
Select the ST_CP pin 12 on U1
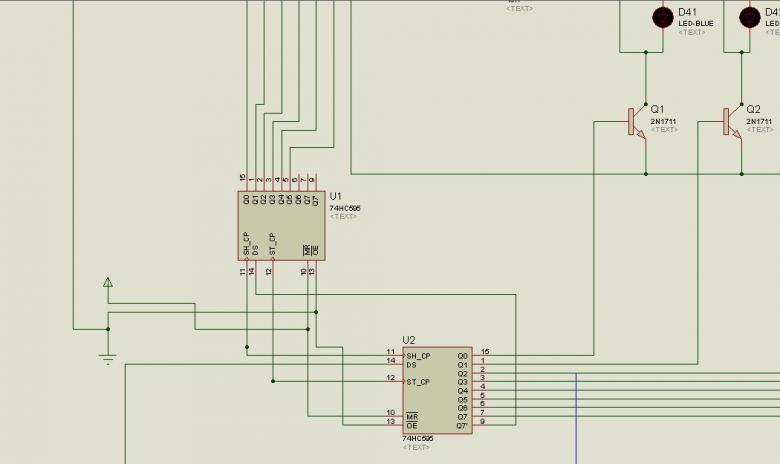coord(271,269)
